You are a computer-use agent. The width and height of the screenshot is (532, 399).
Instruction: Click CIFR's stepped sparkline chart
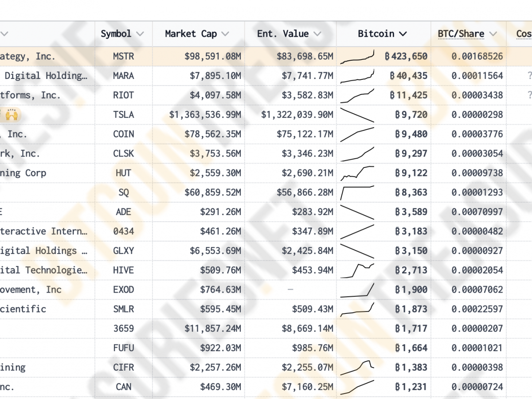357,367
